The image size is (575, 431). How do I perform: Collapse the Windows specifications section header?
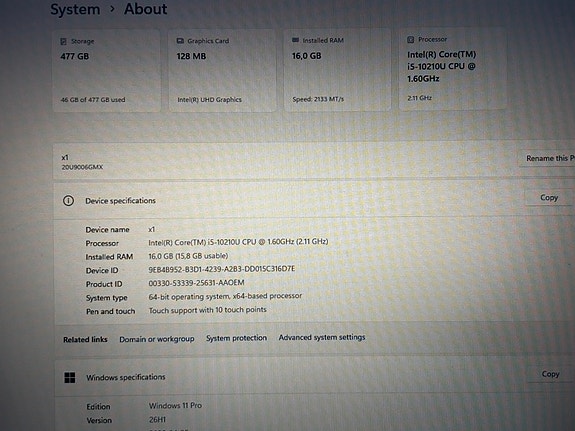314,377
